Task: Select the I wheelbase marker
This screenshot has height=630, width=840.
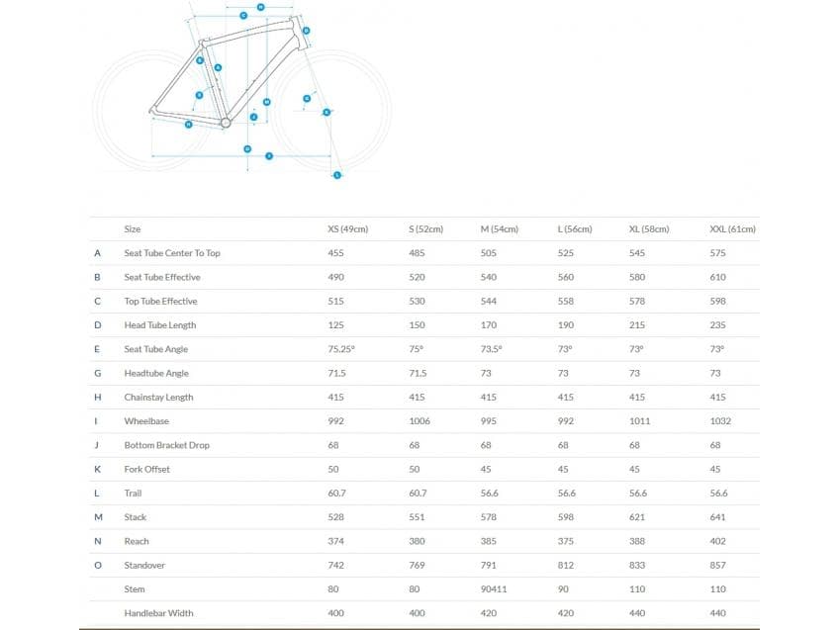Action: tap(270, 155)
